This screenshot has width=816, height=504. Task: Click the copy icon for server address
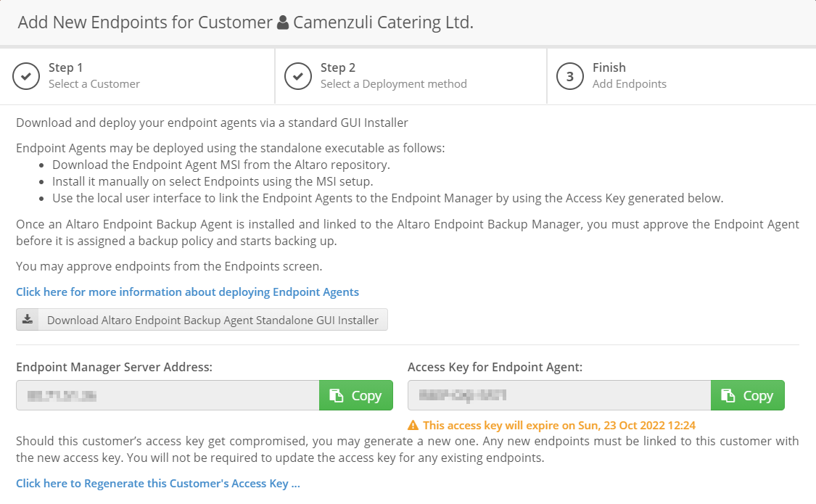[337, 396]
